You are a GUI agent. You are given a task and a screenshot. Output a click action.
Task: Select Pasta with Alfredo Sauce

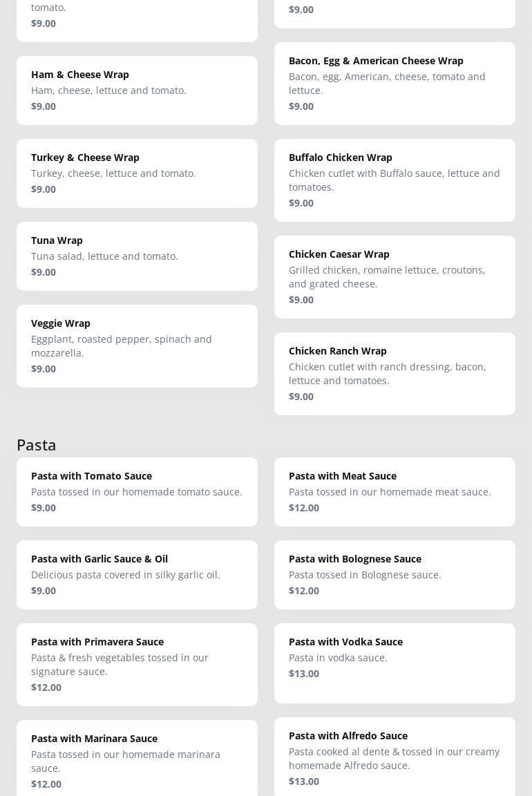[x=395, y=756]
